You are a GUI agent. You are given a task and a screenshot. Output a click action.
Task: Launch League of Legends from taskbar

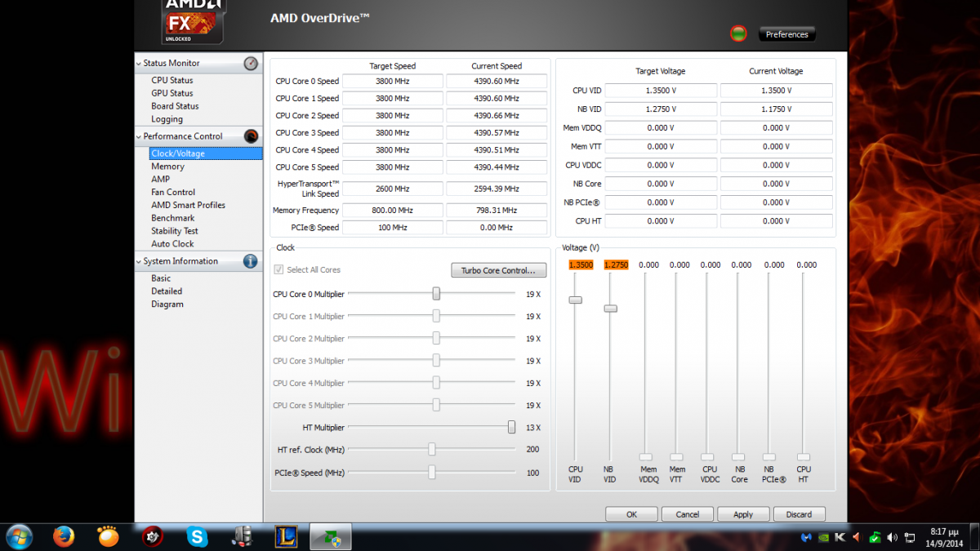click(285, 536)
